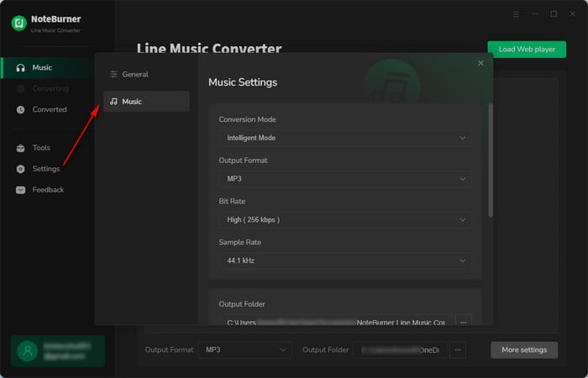Open Settings from the sidebar
This screenshot has height=378, width=588.
click(x=48, y=169)
